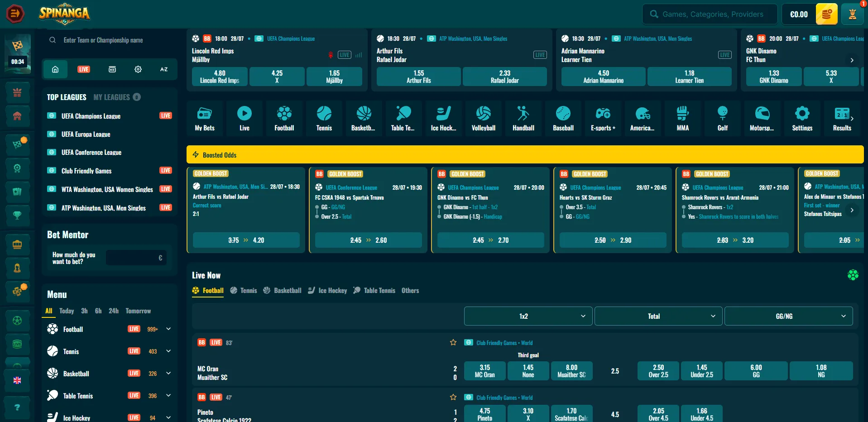This screenshot has height=422, width=868.
Task: Click the Games, Categories, Providers search box
Action: pos(710,14)
